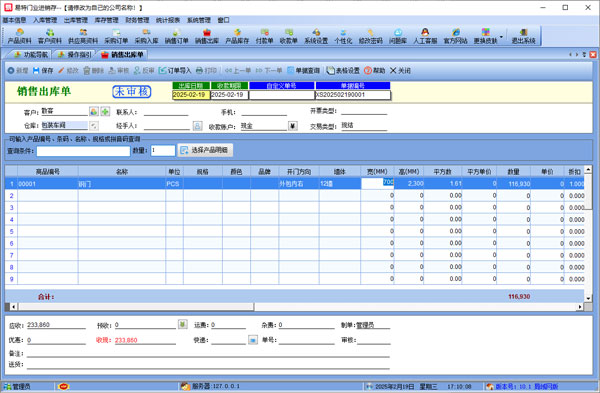Click 关闭 in document toolbar

400,70
